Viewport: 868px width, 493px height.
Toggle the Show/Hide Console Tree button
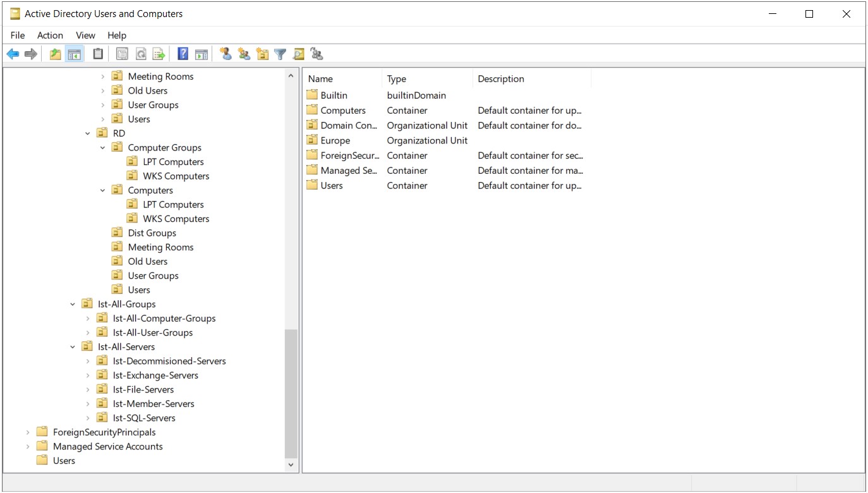(x=75, y=54)
